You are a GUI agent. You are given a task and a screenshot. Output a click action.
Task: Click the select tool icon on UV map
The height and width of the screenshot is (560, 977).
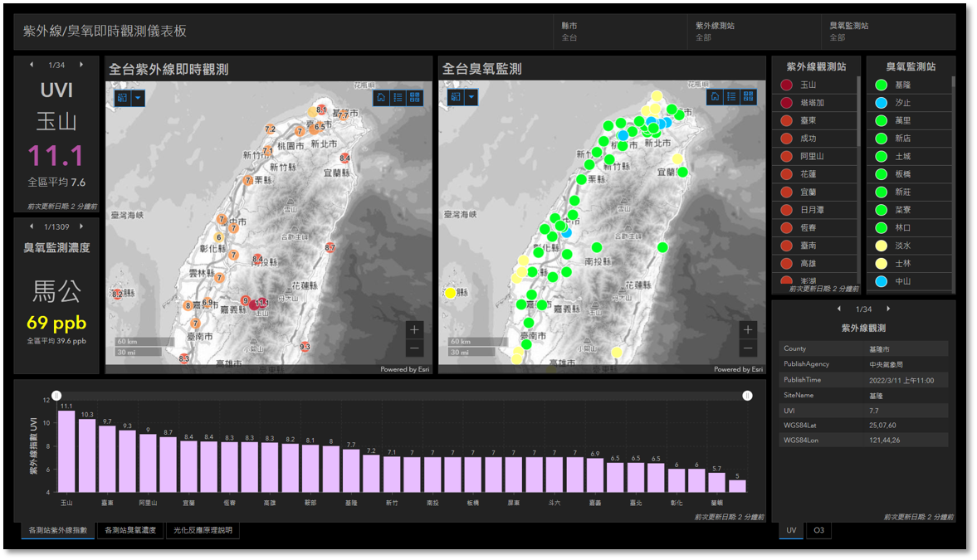(x=122, y=98)
